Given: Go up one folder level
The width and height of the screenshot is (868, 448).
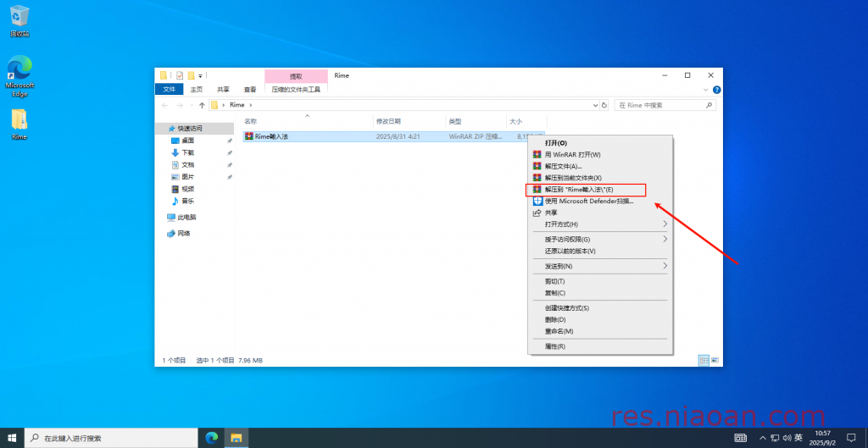Looking at the screenshot, I should (202, 105).
